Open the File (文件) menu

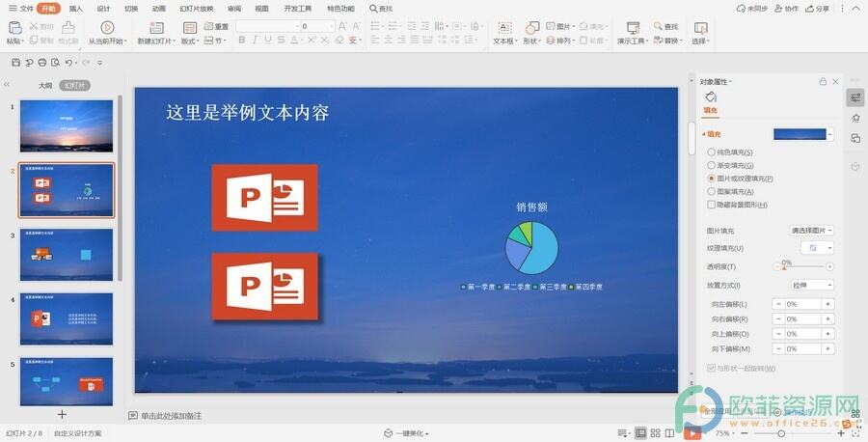click(x=21, y=9)
